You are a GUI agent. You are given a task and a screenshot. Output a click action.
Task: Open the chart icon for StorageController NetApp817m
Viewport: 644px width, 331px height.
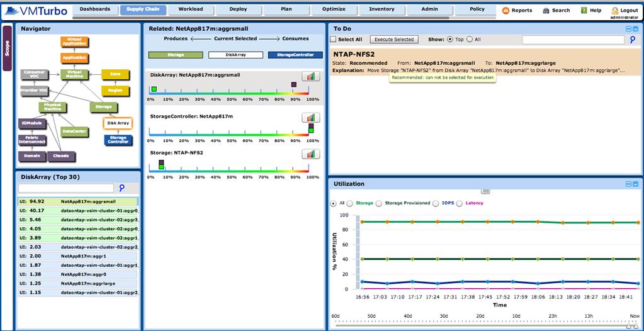click(311, 117)
